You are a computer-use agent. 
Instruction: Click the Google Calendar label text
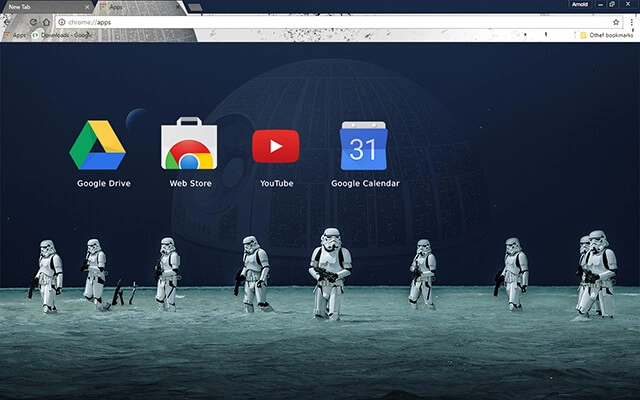365,183
